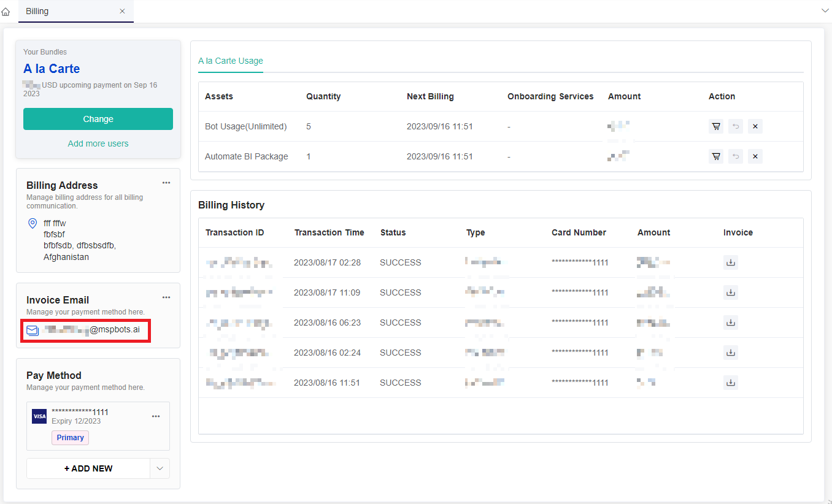This screenshot has height=504, width=832.
Task: Open the dropdown arrow next to ADD NEW
Action: point(160,468)
